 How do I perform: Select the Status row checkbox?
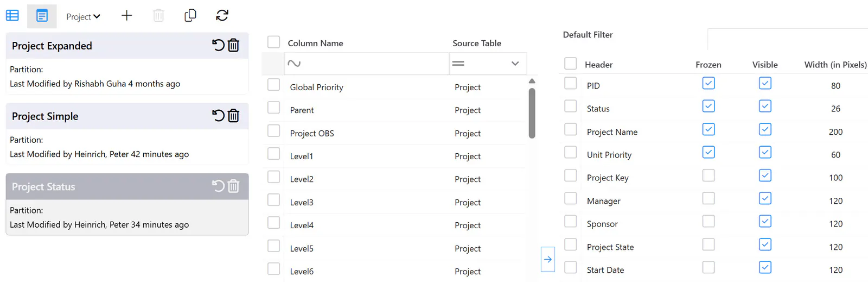pos(571,106)
